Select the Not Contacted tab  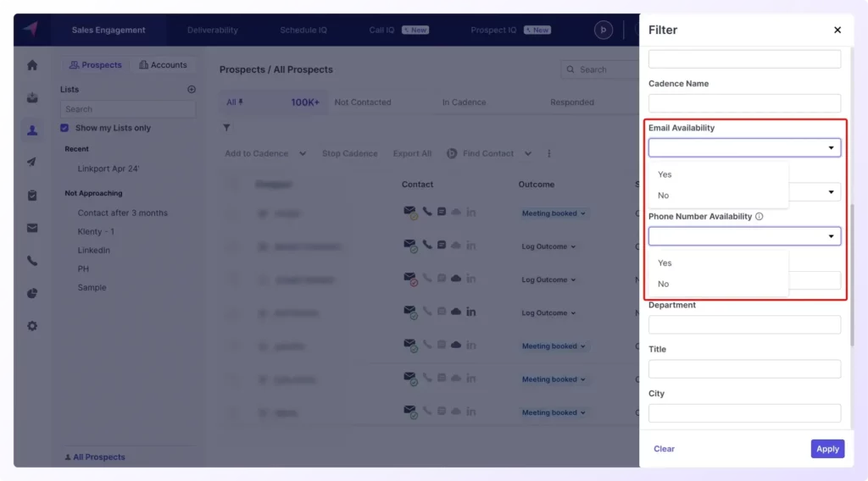(363, 102)
